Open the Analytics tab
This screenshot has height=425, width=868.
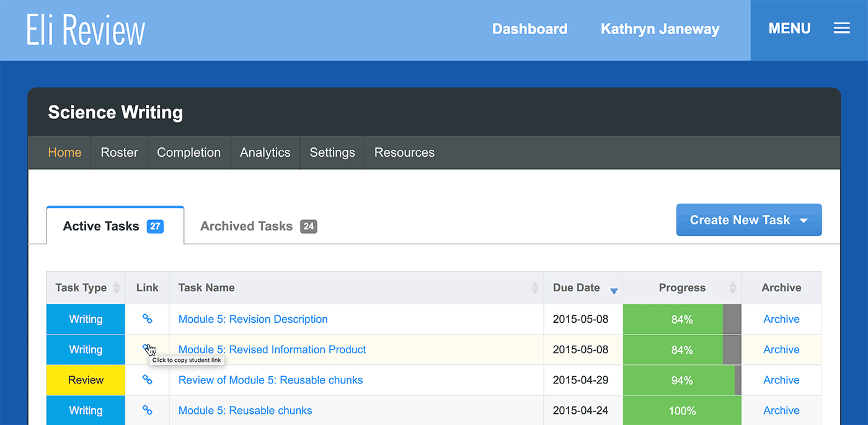[x=265, y=152]
